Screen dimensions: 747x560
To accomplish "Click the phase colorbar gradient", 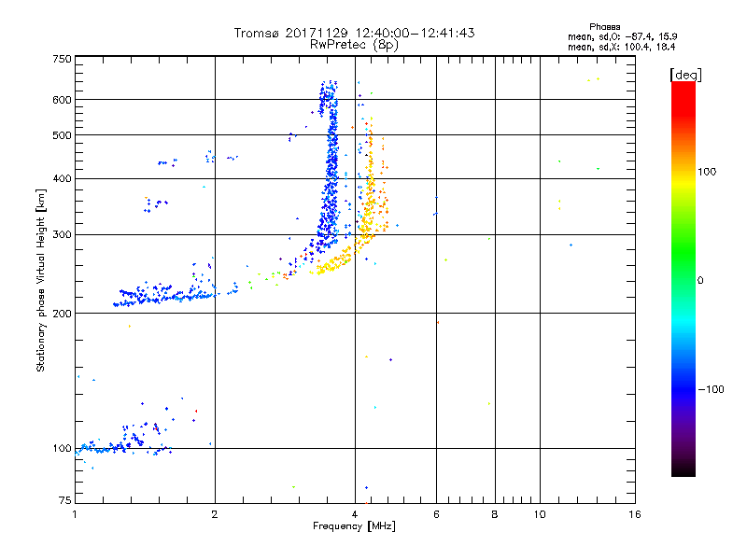I will click(x=684, y=278).
